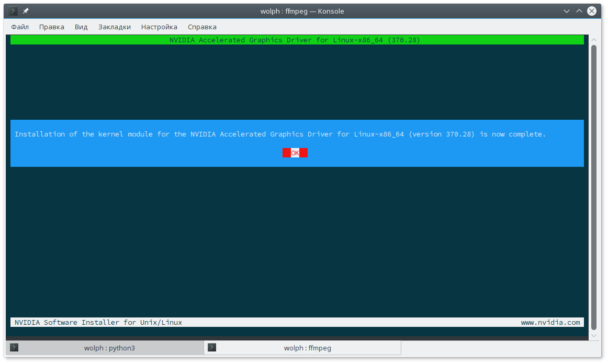Image resolution: width=608 pixels, height=364 pixels.
Task: Click the terminal icon on python3 tab
Action: pyautogui.click(x=14, y=347)
